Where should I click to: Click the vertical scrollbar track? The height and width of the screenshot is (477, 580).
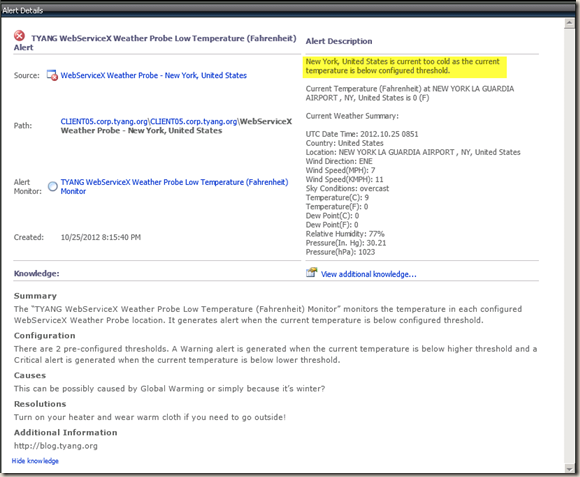pos(569,246)
